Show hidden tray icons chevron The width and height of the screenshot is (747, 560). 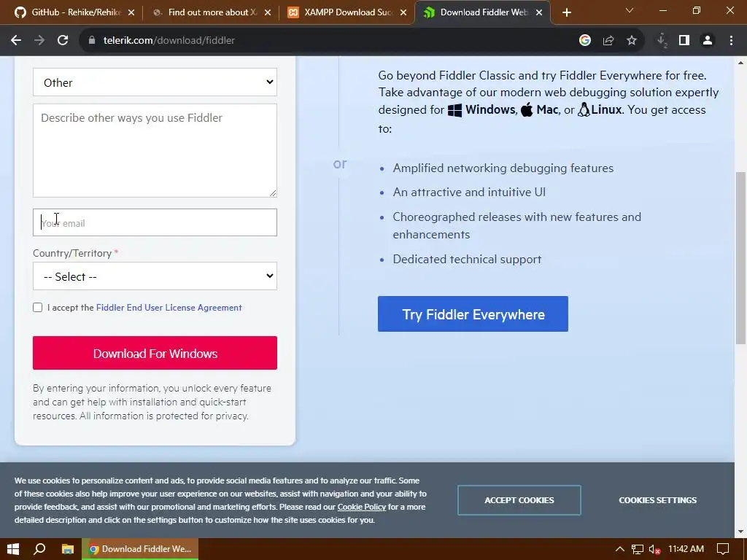(620, 549)
